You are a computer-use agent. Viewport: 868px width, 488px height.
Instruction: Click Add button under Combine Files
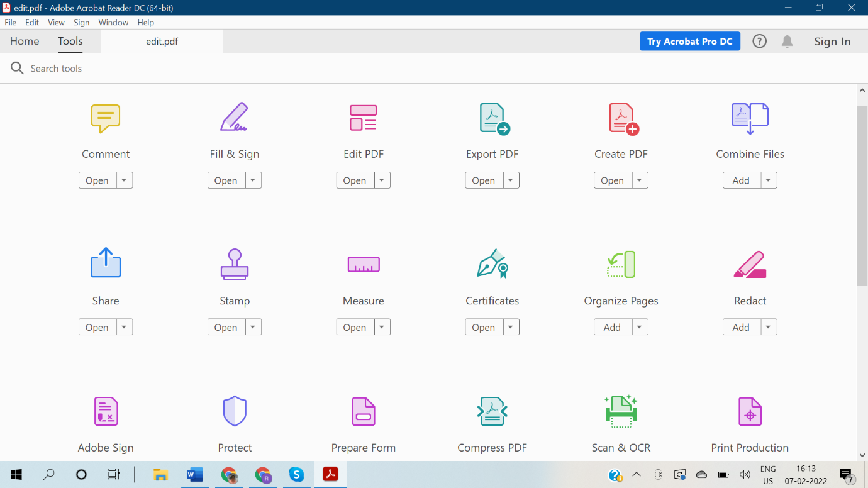tap(742, 180)
